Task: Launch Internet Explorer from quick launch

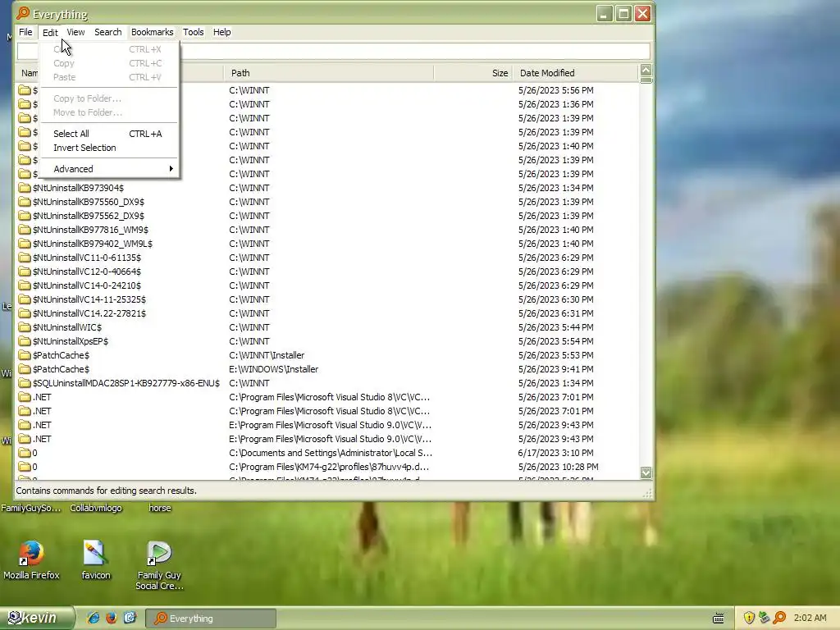Action: coord(94,619)
